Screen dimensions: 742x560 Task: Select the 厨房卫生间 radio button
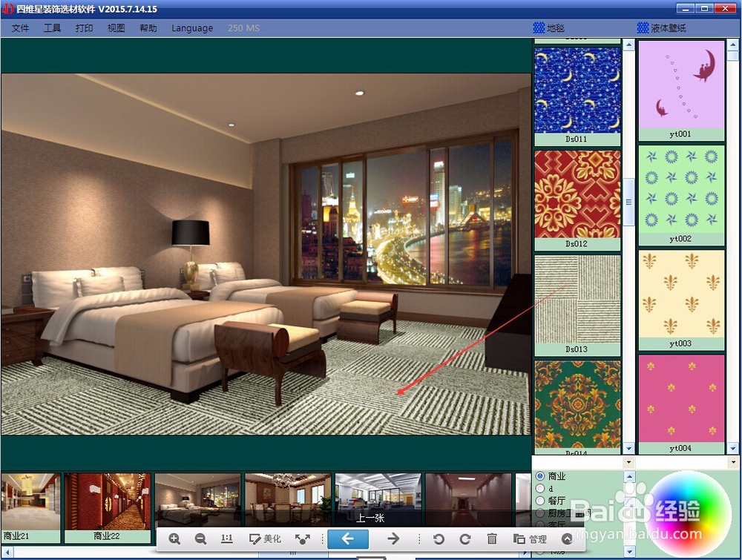(x=540, y=513)
